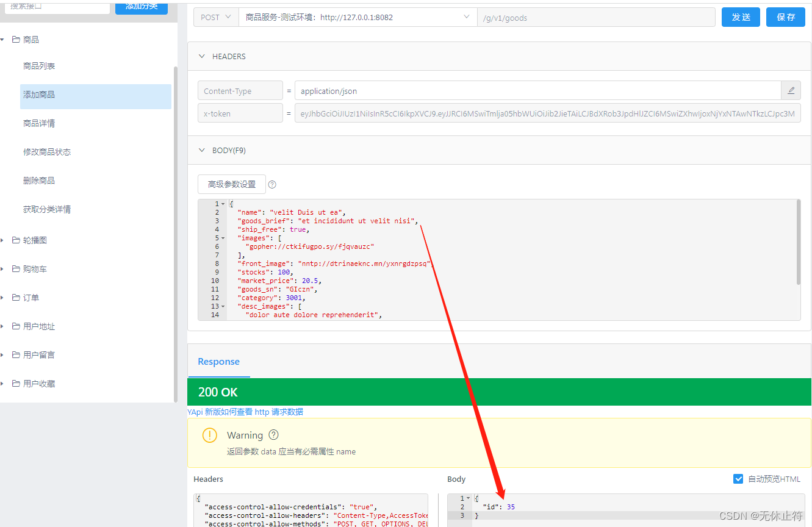
Task: Expand the 订单 category folder
Action: pyautogui.click(x=3, y=298)
